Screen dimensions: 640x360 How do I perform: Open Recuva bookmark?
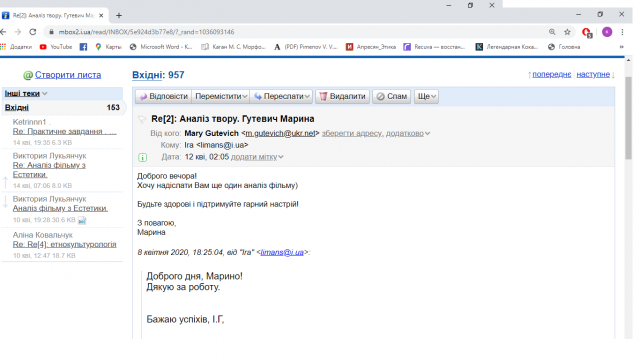tap(434, 47)
